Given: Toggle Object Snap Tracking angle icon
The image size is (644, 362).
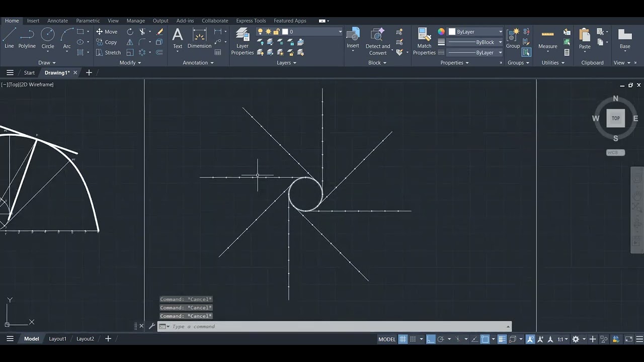Looking at the screenshot, I should click(x=474, y=339).
